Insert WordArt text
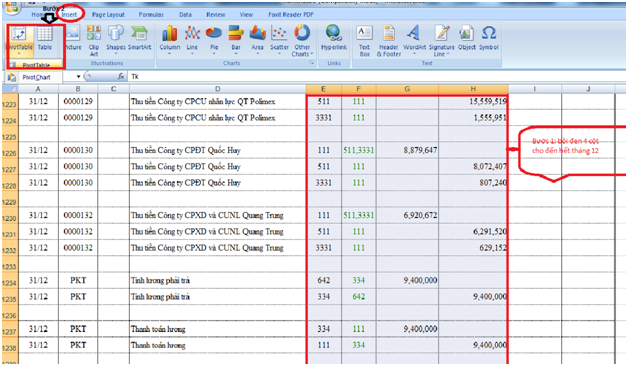This screenshot has height=366, width=628. 414,39
